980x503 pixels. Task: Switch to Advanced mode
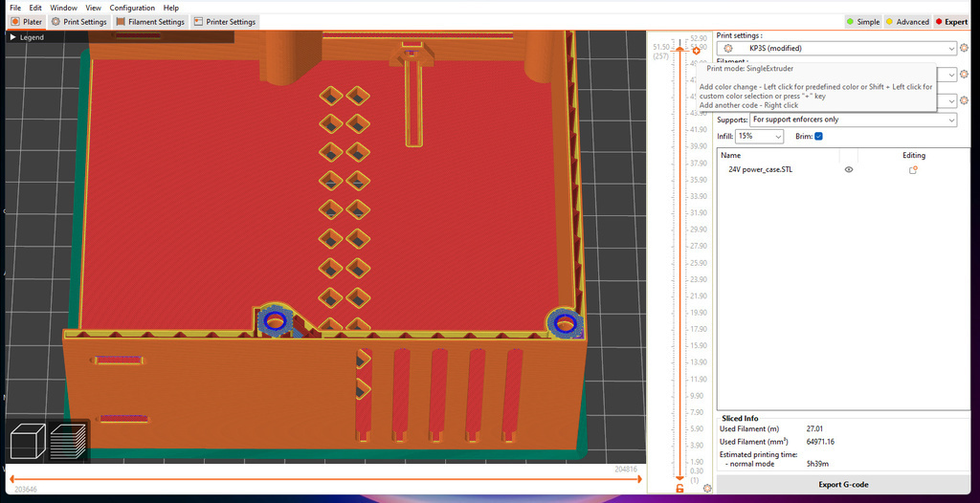click(906, 22)
